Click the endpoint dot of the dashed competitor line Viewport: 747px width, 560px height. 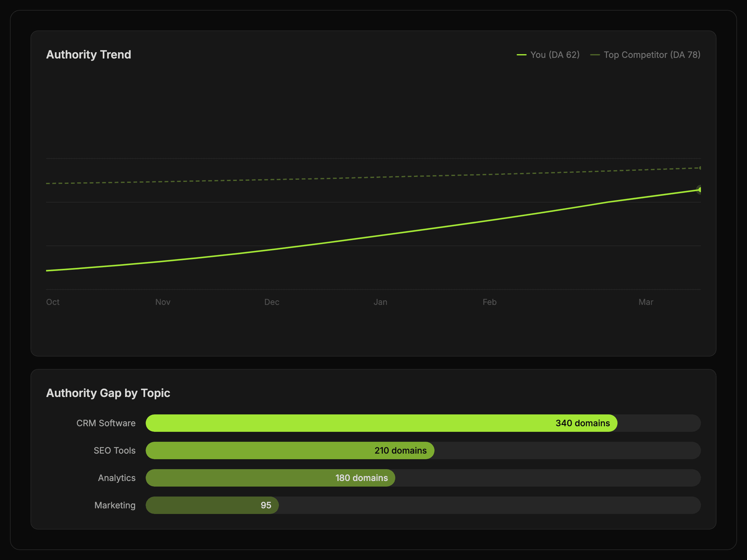pyautogui.click(x=700, y=168)
